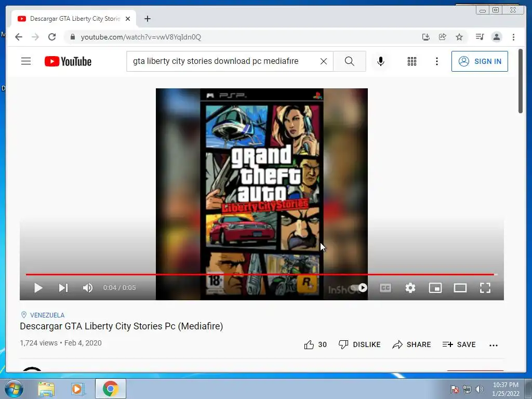Close the Descargar GTA Liberty City tab

[x=128, y=19]
